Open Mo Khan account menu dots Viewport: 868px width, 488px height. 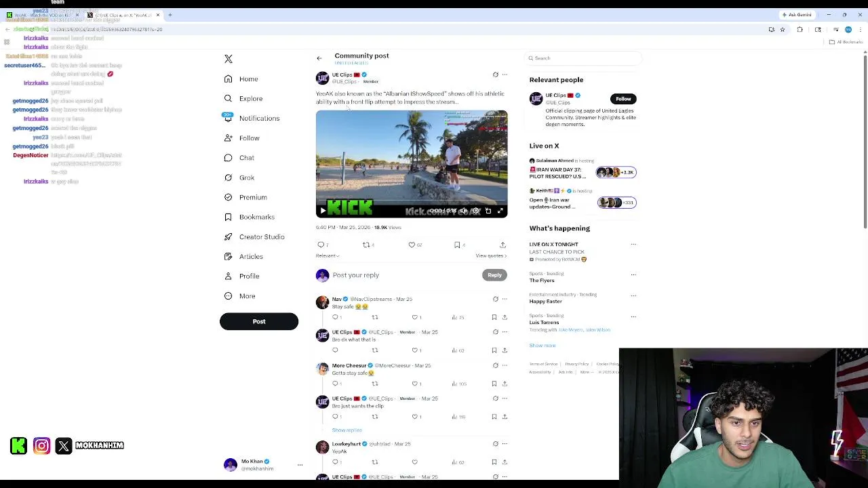300,465
